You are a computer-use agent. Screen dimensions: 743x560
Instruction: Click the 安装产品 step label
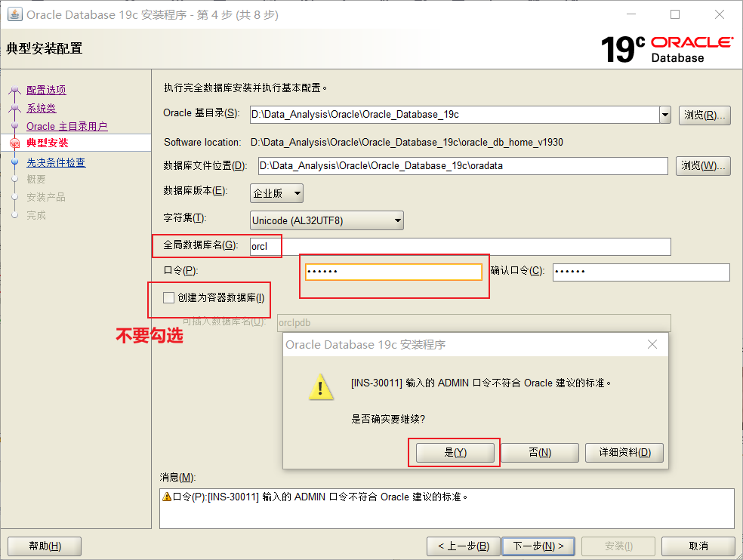[x=46, y=197]
